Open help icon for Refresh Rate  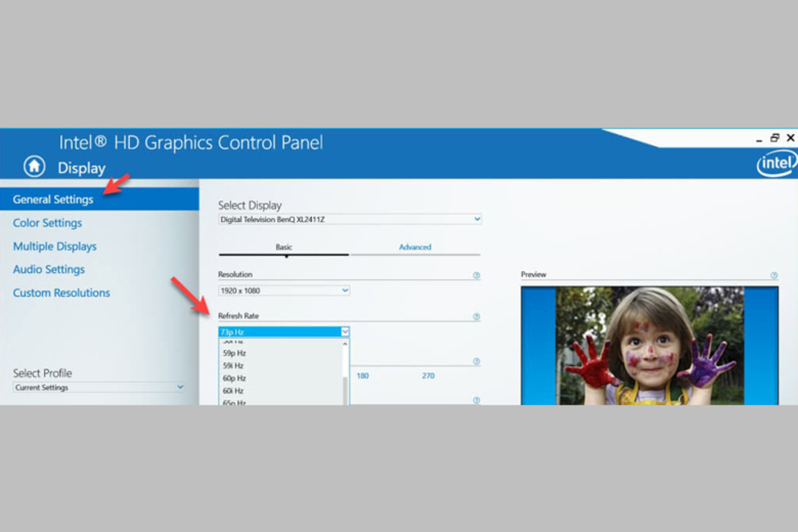click(x=476, y=317)
